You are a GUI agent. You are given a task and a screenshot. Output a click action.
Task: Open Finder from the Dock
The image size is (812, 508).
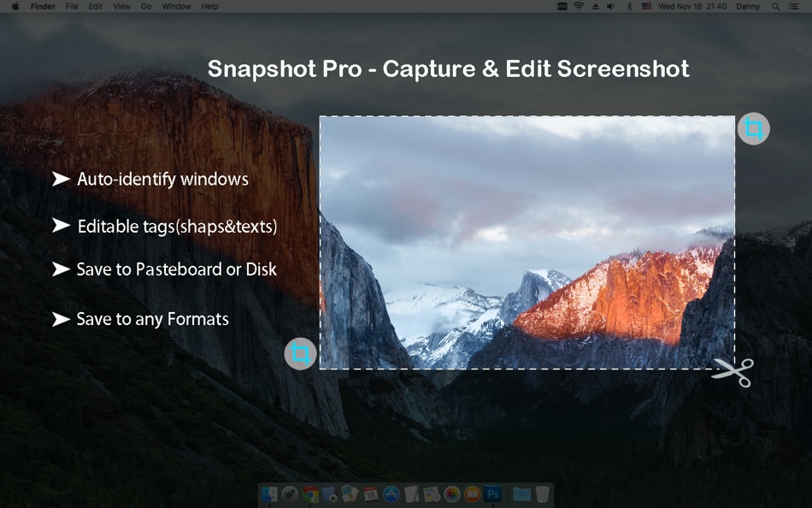(x=269, y=494)
